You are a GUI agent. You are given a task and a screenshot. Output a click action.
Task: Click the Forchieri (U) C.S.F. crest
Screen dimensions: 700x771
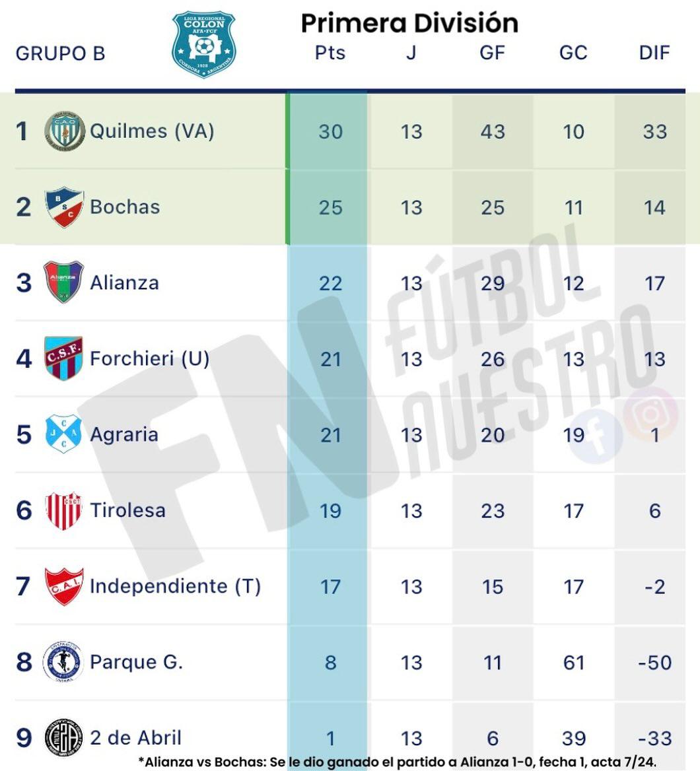[64, 358]
